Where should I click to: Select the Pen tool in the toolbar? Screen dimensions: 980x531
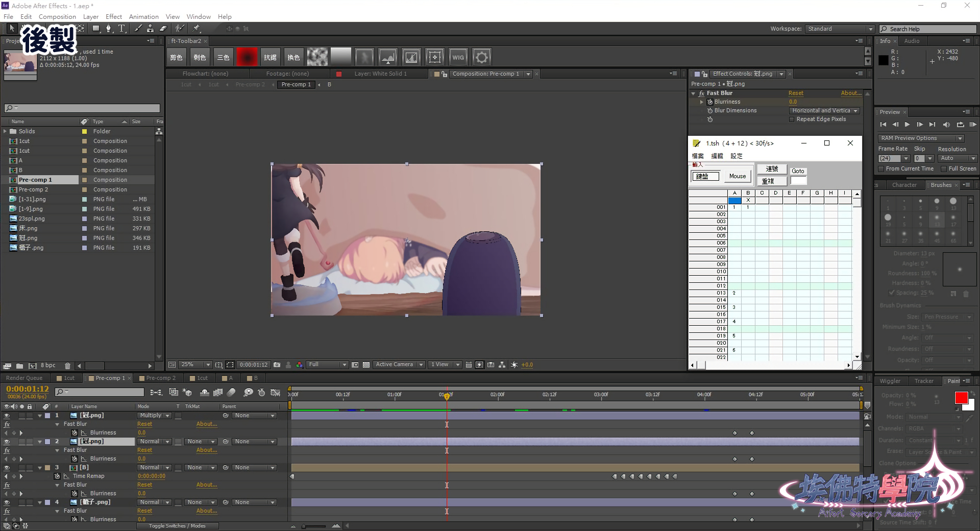(x=108, y=29)
